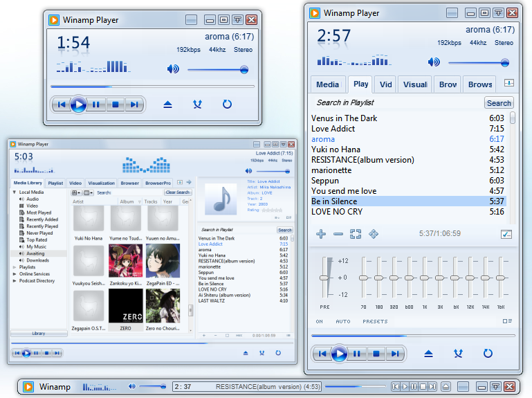
Task: Click the round Play button in the small top player
Action: [x=78, y=105]
